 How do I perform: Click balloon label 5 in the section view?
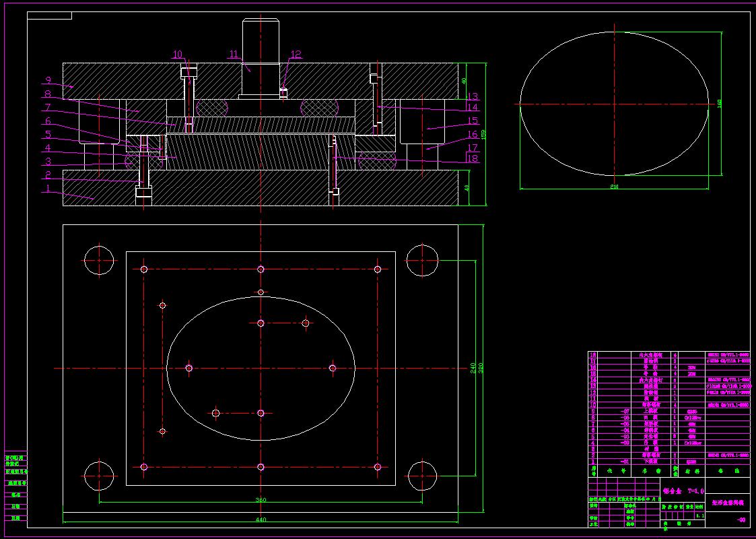point(48,134)
